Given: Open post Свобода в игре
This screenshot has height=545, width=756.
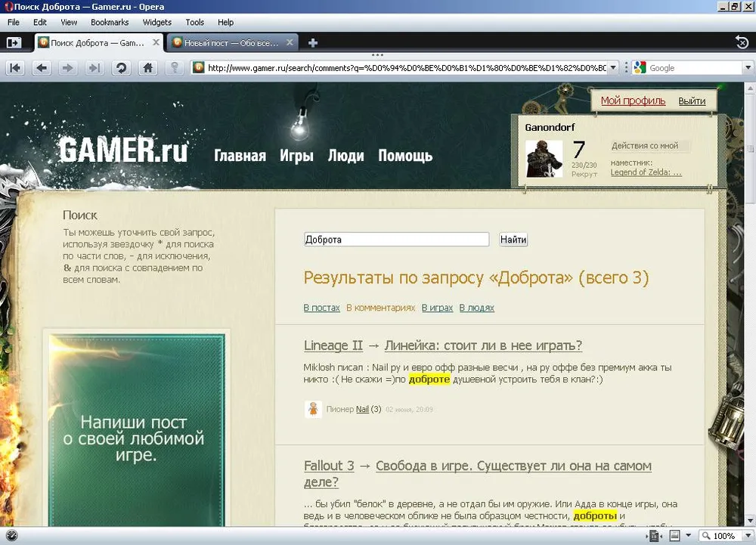Looking at the screenshot, I should coord(477,474).
